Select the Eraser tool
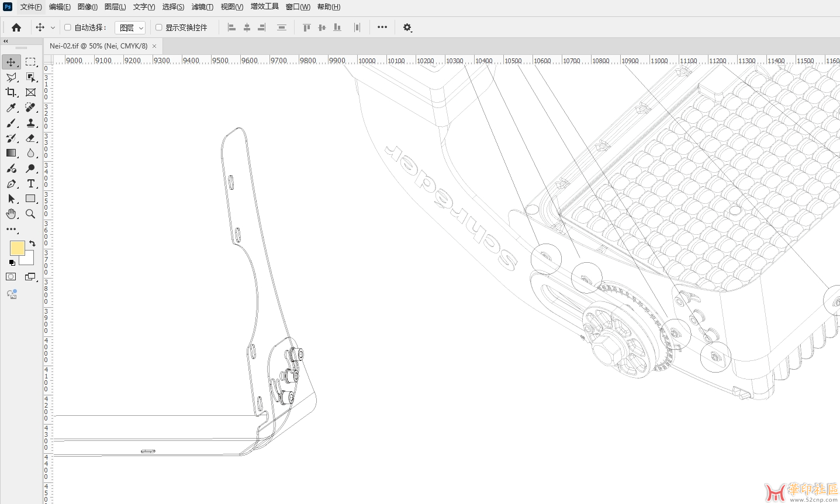The image size is (840, 504). (x=30, y=138)
